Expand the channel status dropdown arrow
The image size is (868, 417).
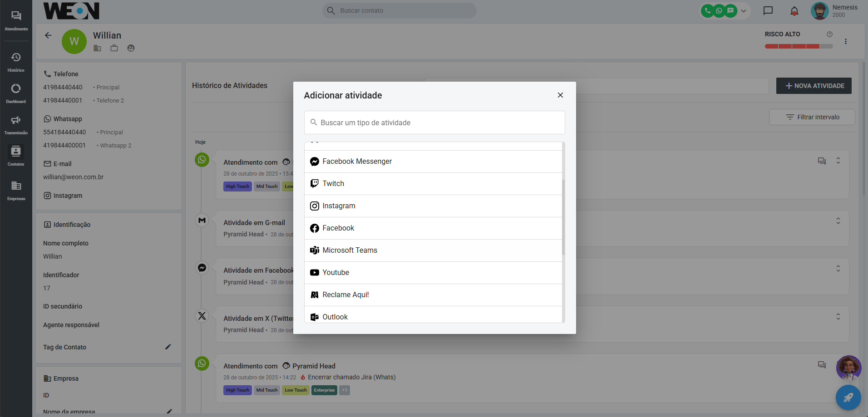744,11
